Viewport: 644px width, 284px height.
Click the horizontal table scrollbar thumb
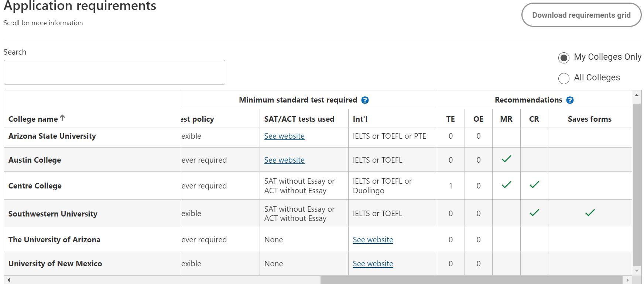[x=472, y=280]
